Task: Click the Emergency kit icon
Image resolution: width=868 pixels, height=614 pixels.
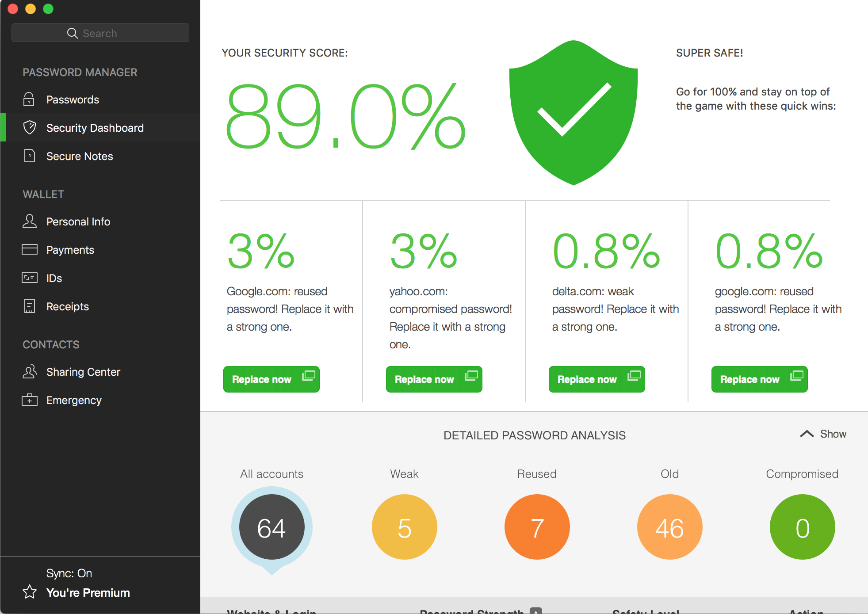Action: coord(29,400)
